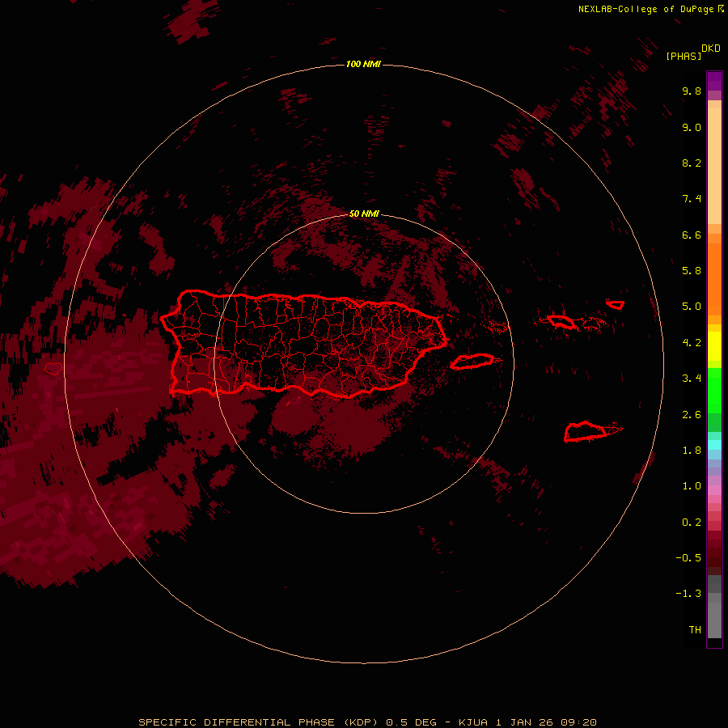Pick the yellow segment near 4.2
This screenshot has width=728, height=728.
tap(714, 346)
